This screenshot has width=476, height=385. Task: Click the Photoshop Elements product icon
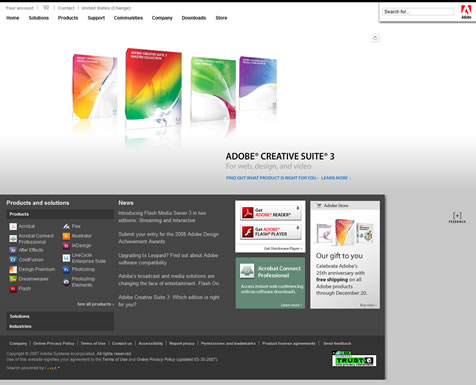66,282
